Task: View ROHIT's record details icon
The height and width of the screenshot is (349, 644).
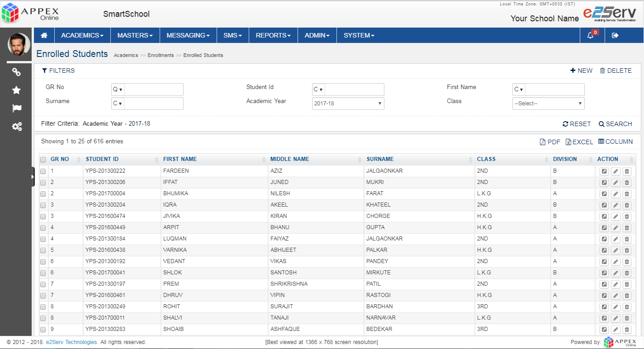Action: click(604, 307)
